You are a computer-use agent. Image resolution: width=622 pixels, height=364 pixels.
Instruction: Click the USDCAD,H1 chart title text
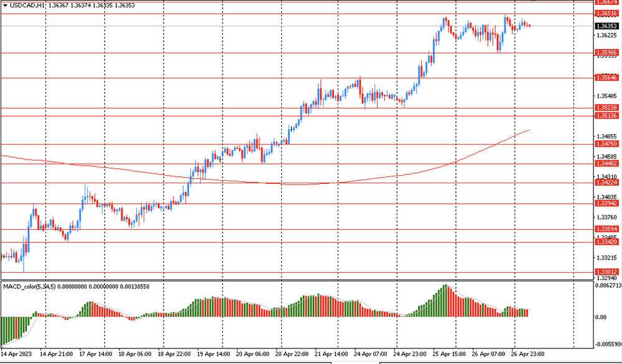pyautogui.click(x=27, y=4)
